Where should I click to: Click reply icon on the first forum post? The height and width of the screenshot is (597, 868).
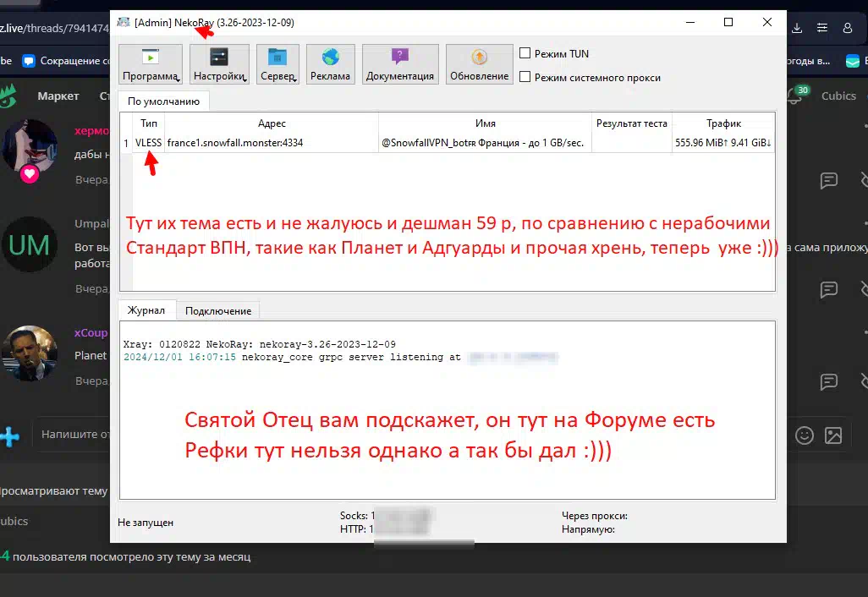coord(829,180)
